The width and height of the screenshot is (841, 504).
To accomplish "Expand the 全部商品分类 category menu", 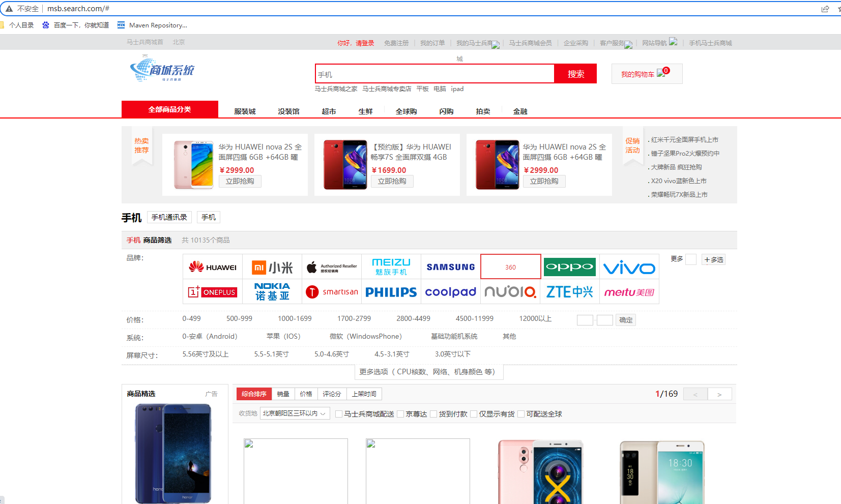I will click(x=169, y=109).
